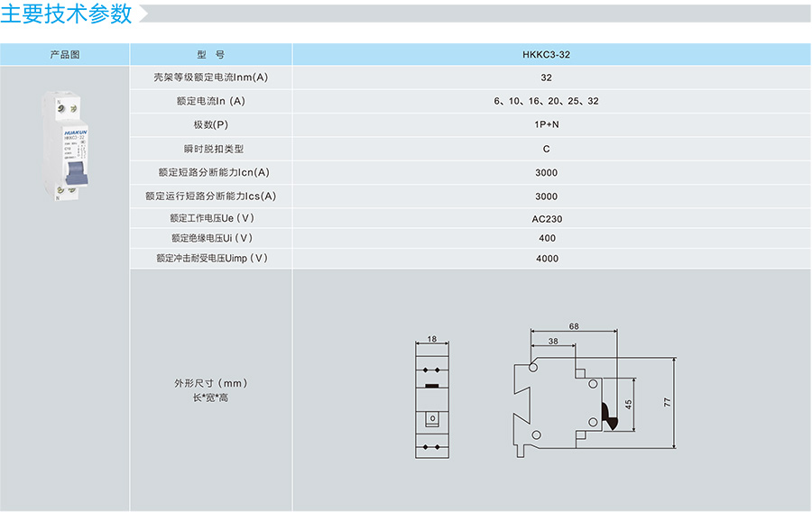Click the 型 号 column header
Image resolution: width=812 pixels, height=512 pixels.
point(211,54)
